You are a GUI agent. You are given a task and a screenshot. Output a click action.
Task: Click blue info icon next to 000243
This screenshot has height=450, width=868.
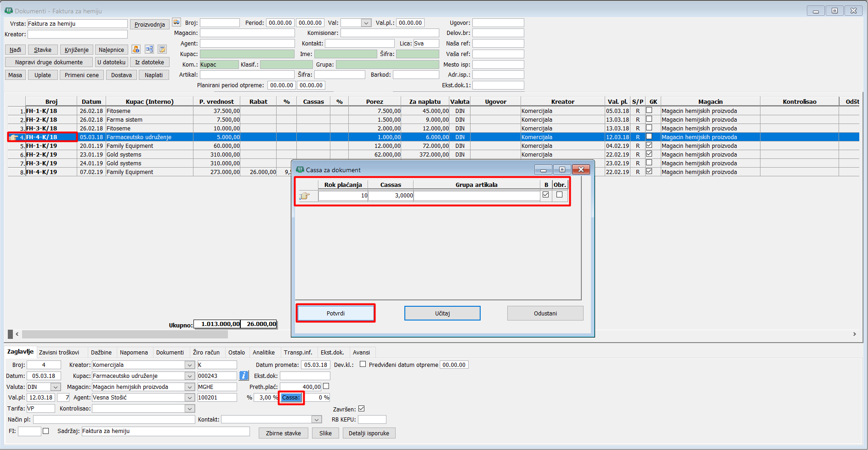244,376
